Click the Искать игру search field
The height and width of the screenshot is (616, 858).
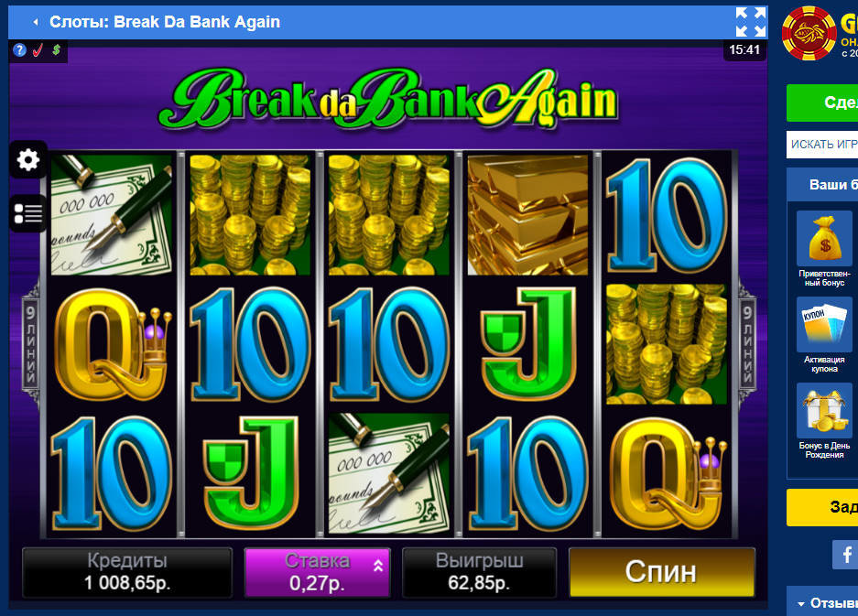click(822, 145)
